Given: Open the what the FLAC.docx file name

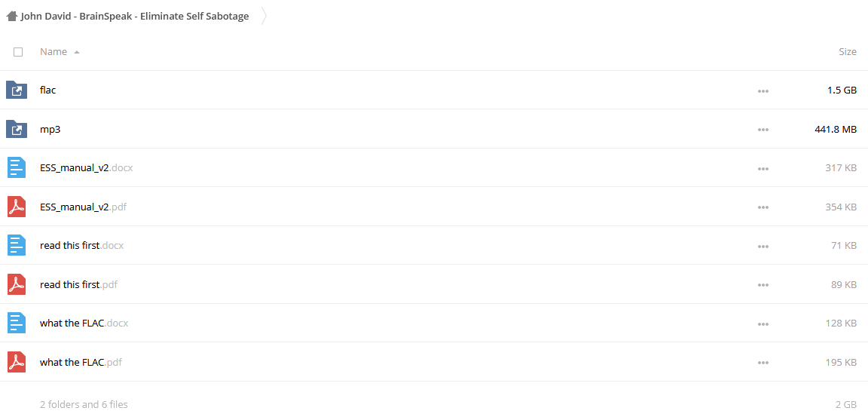Looking at the screenshot, I should 84,323.
